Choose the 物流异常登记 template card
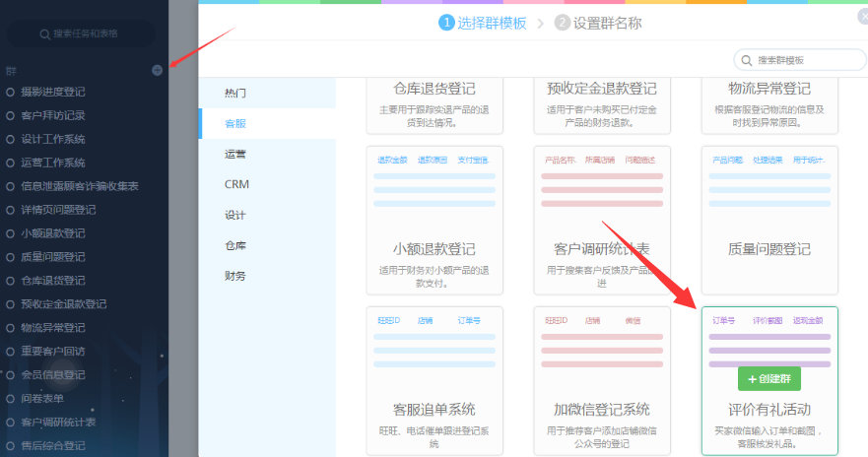 pos(769,105)
